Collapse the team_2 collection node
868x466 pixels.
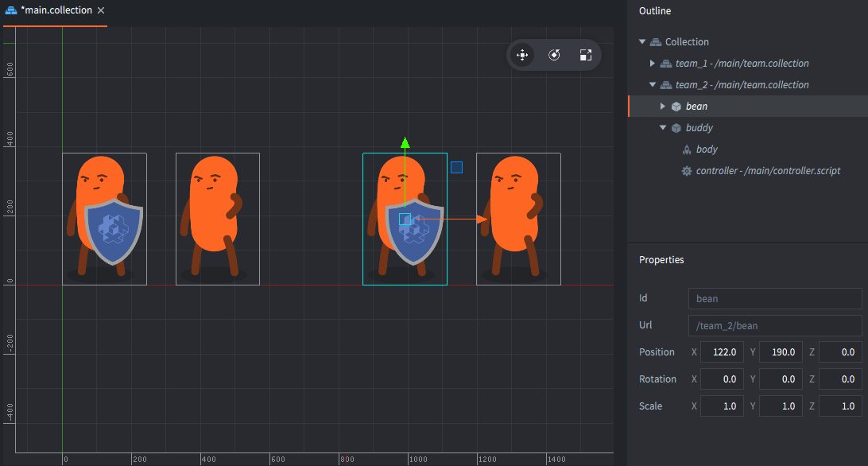click(x=653, y=85)
